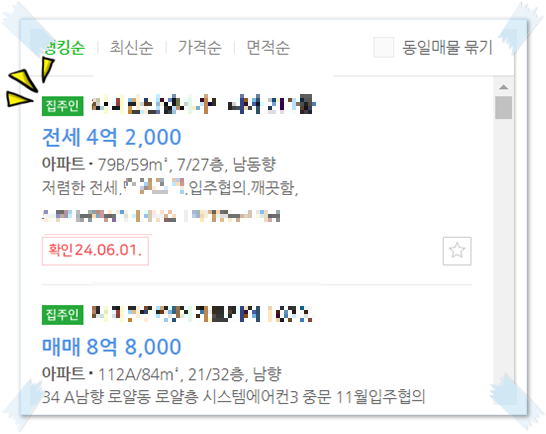546x434 pixels.
Task: Open the 매매 8억 8,000 listing
Action: (111, 347)
